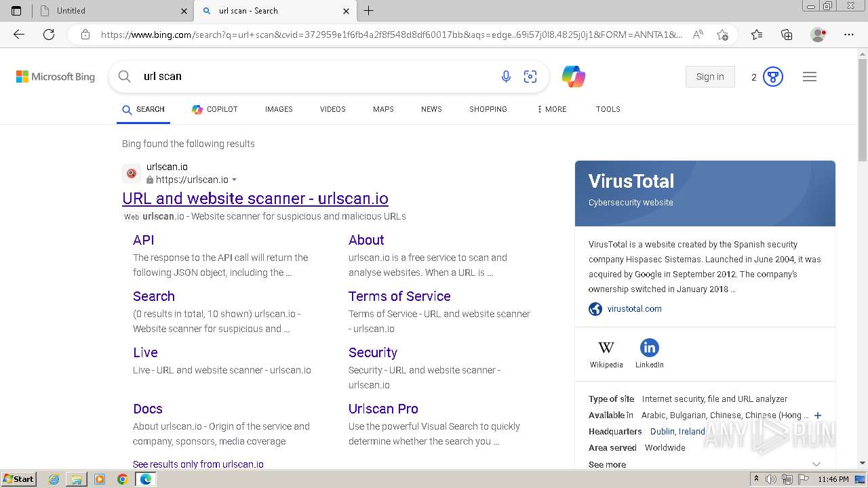The height and width of the screenshot is (488, 868).
Task: Click the taskbar volume speaker icon
Action: 771,479
